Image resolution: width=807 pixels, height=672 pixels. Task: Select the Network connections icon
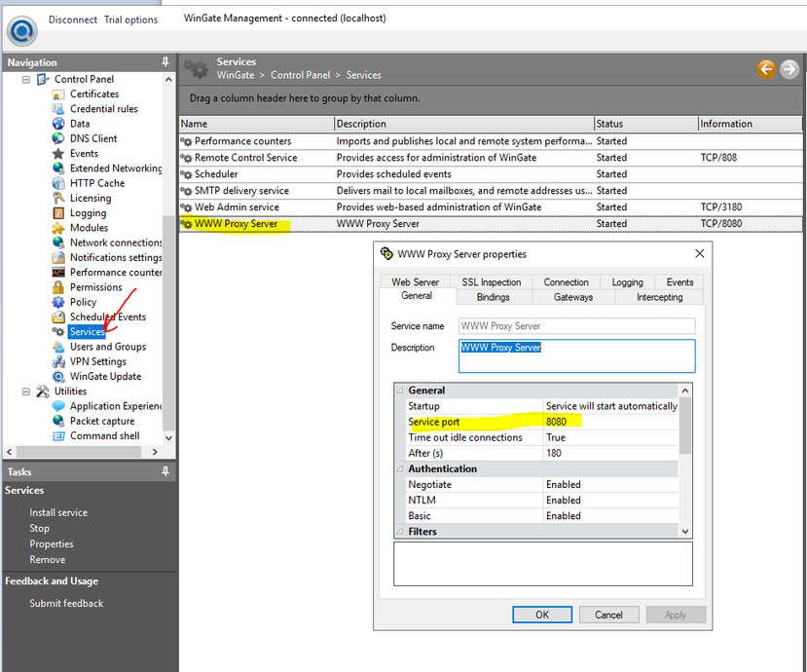click(x=58, y=243)
